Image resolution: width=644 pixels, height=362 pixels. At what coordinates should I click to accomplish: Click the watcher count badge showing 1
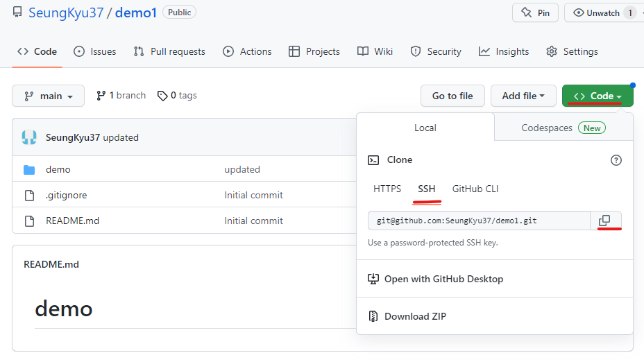630,12
